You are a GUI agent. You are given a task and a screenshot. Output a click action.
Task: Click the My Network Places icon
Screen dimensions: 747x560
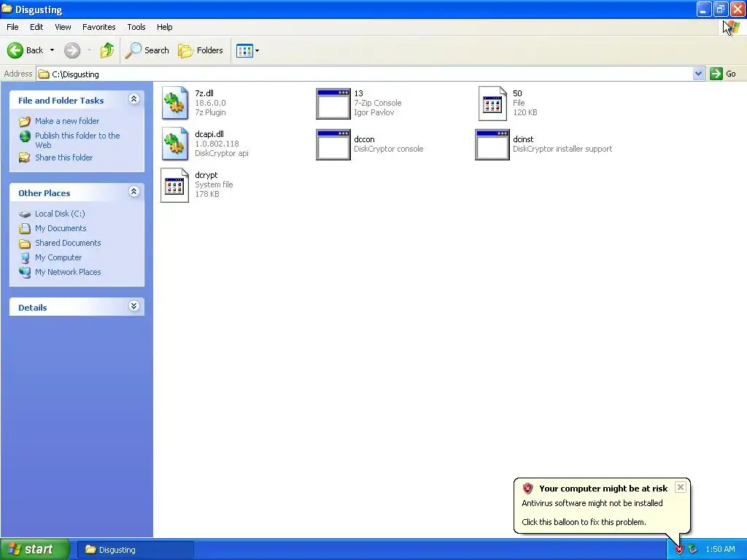tap(25, 273)
